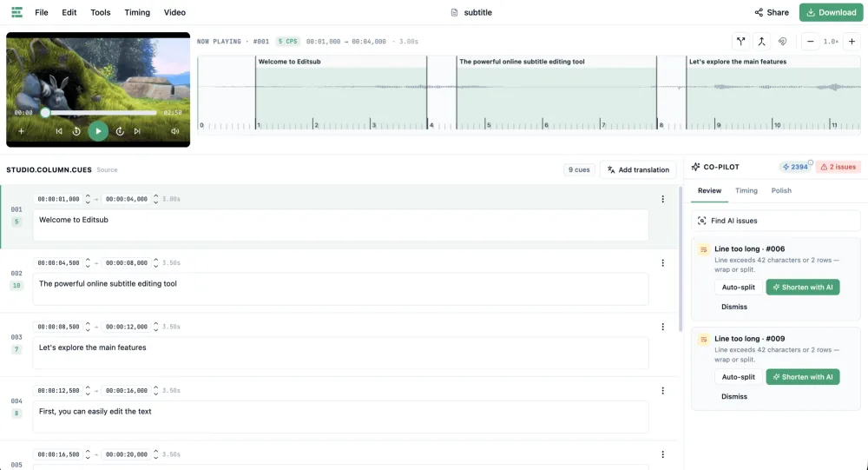Open the Edit menu

pyautogui.click(x=69, y=12)
